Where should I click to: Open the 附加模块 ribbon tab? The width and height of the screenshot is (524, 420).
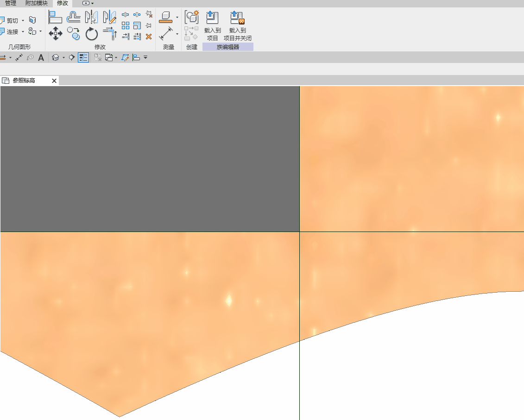(37, 3)
